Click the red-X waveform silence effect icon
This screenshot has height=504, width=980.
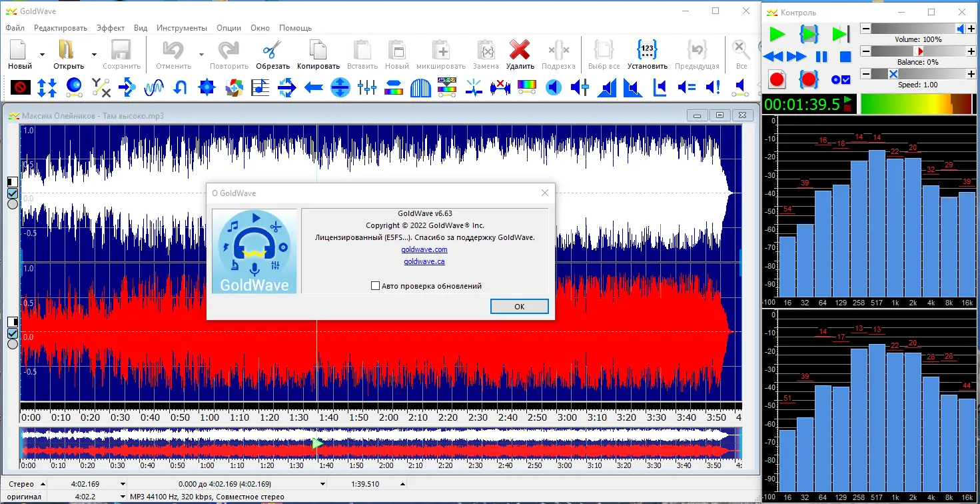(500, 87)
